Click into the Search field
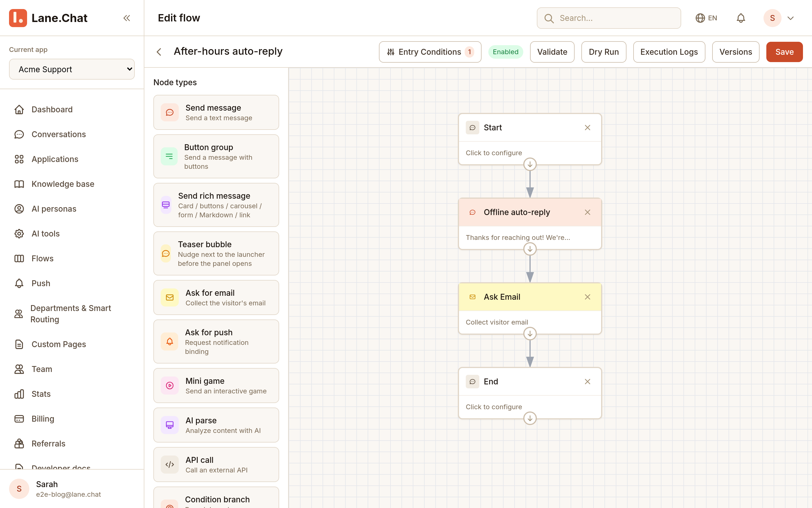Image resolution: width=812 pixels, height=508 pixels. (x=609, y=18)
